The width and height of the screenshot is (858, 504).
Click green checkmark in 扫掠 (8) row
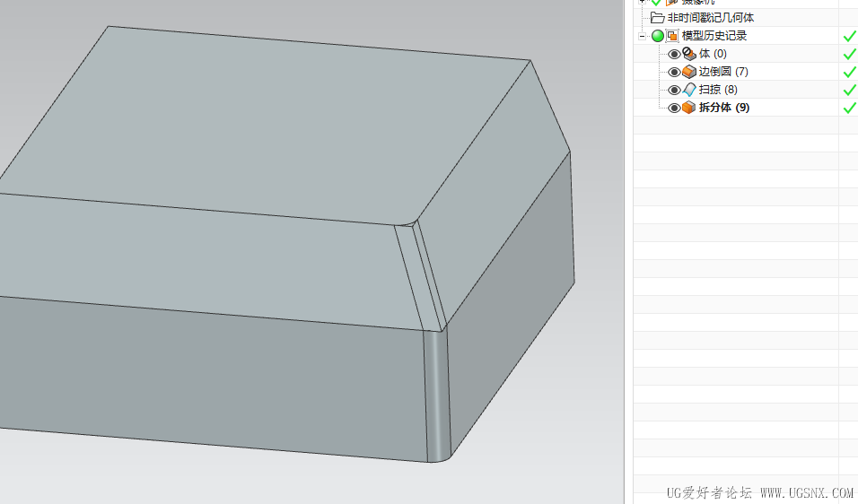coord(849,91)
